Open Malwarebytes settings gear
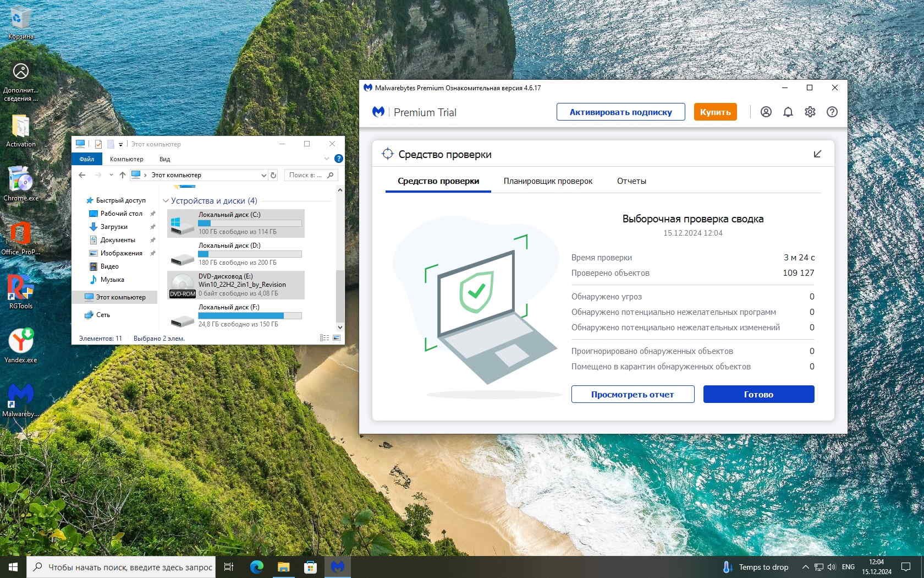This screenshot has height=578, width=924. (x=810, y=112)
